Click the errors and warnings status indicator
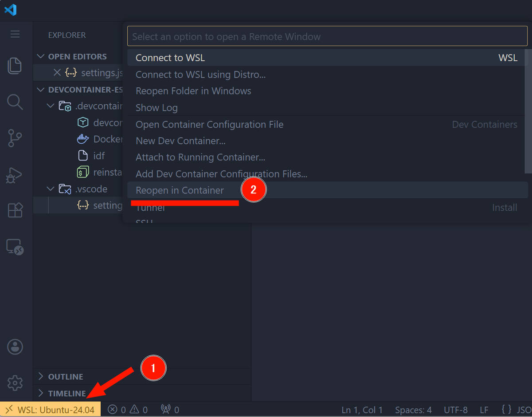This screenshot has height=417, width=532. pyautogui.click(x=127, y=409)
